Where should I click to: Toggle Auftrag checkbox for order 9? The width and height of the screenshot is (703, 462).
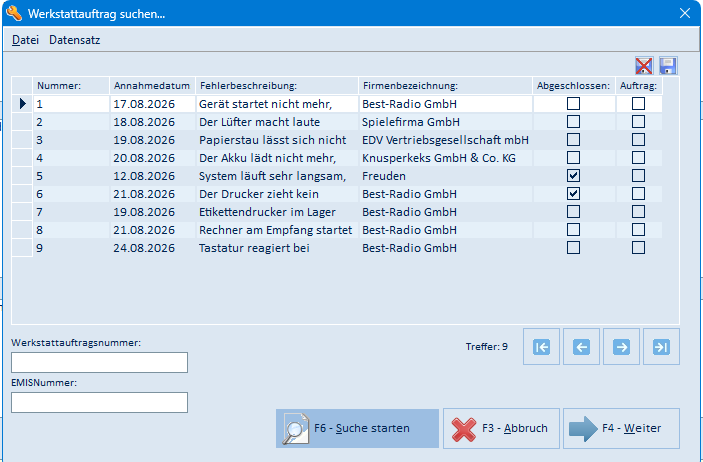click(638, 248)
